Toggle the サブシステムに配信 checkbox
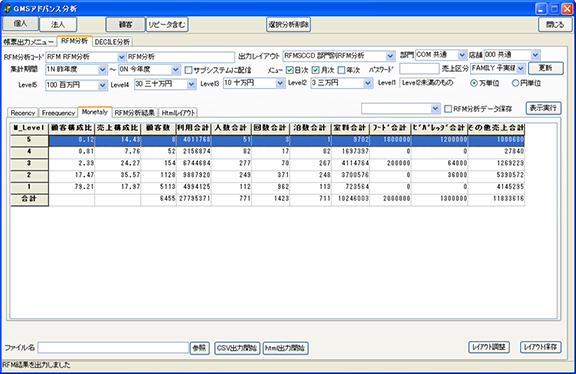This screenshot has height=374, width=576. 188,70
